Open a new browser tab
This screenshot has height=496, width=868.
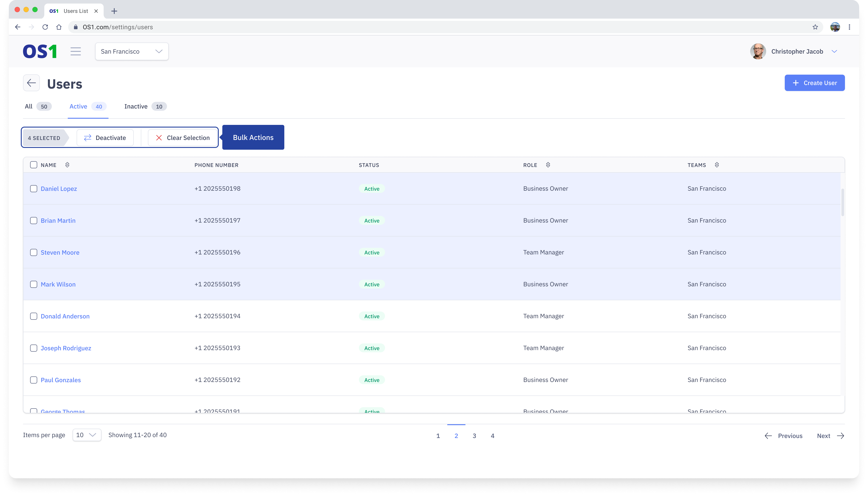point(114,11)
